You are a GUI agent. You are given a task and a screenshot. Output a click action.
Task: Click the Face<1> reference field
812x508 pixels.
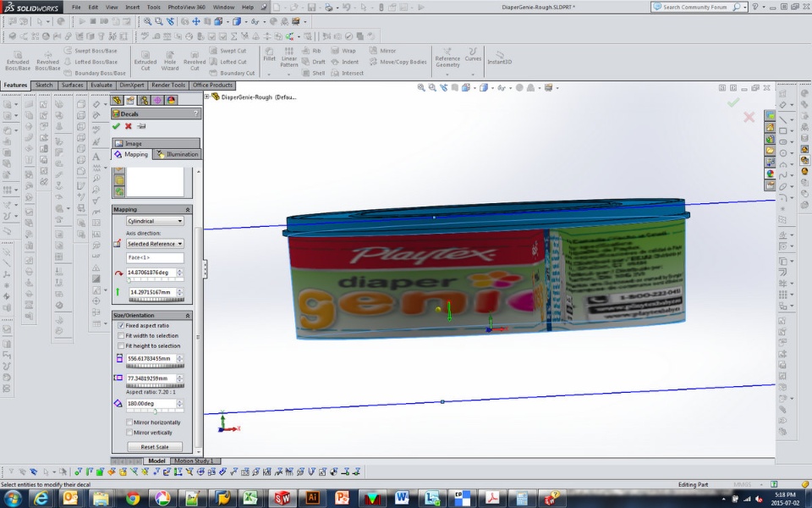(155, 257)
